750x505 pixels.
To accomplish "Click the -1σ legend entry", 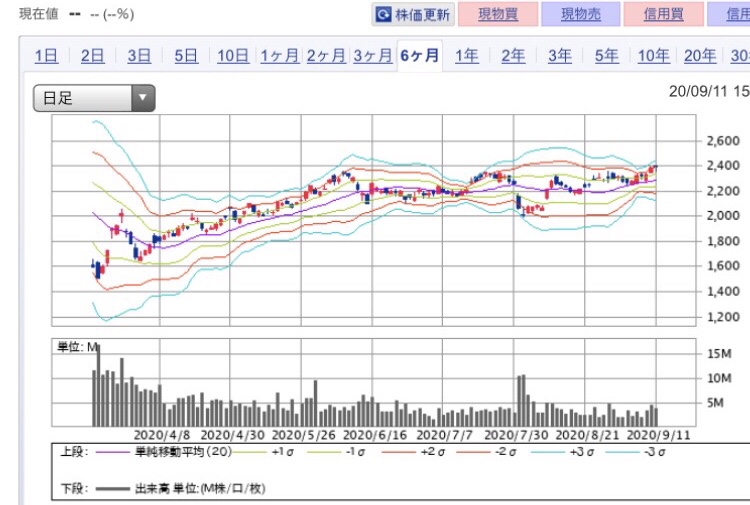I will coord(355,452).
